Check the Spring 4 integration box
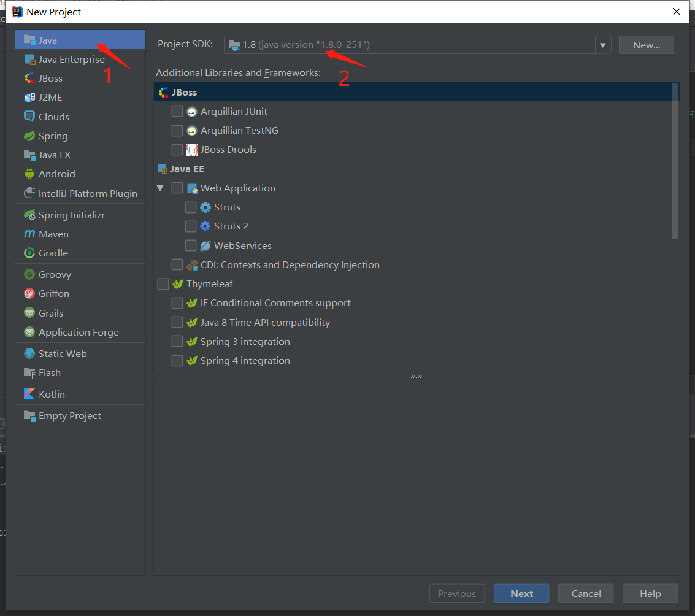 177,361
